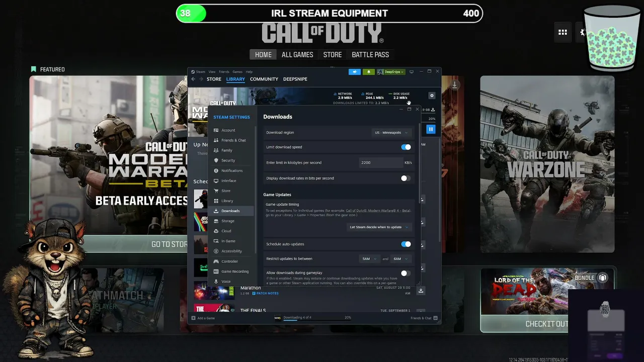Open the Friends menu in Steam
The image size is (644, 362).
(224, 72)
